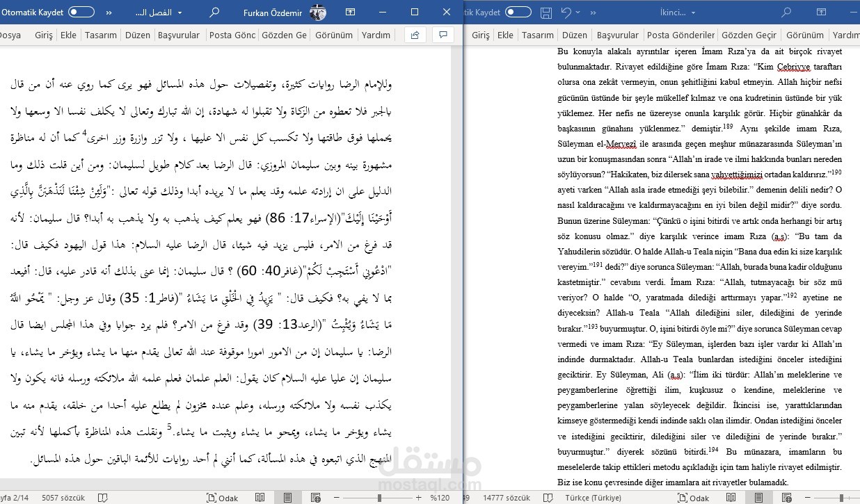
Task: Click the Sayfa 2/14 page indicator
Action: [x=15, y=498]
